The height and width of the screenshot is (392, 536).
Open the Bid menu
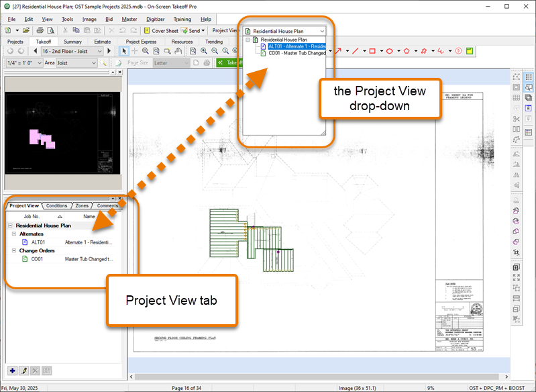[x=109, y=19]
